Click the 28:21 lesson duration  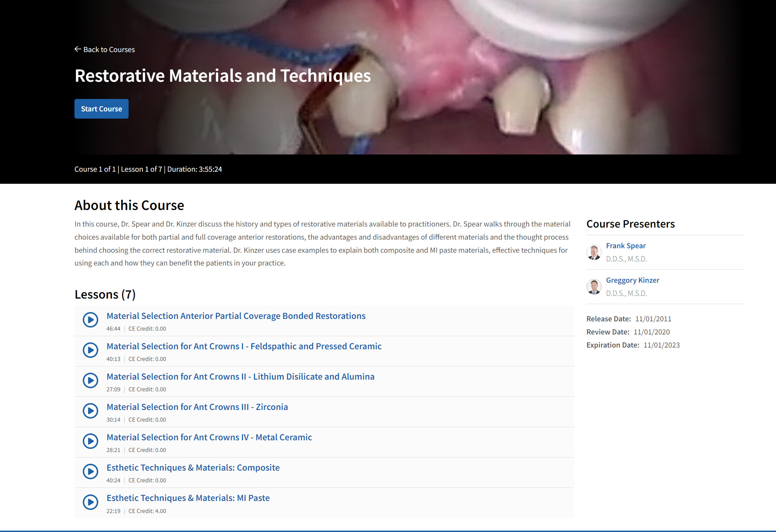(x=113, y=450)
